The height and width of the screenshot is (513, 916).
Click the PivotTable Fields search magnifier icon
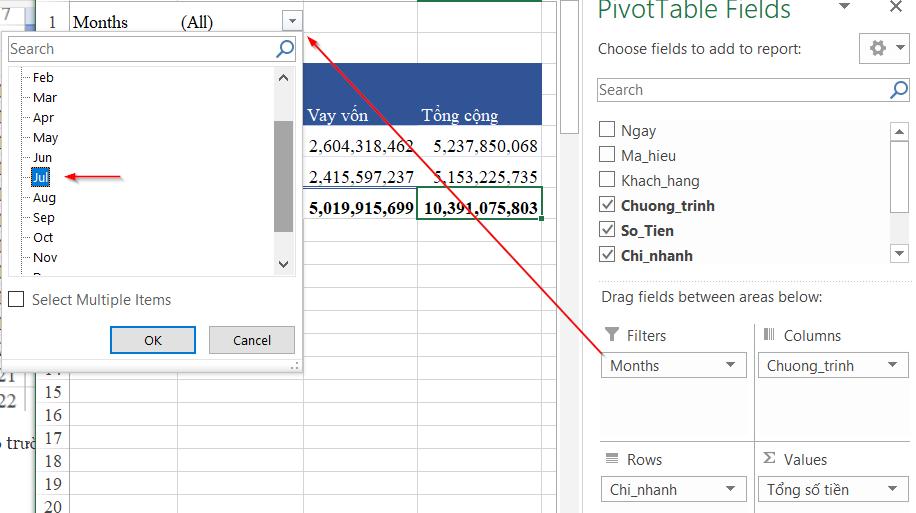898,90
